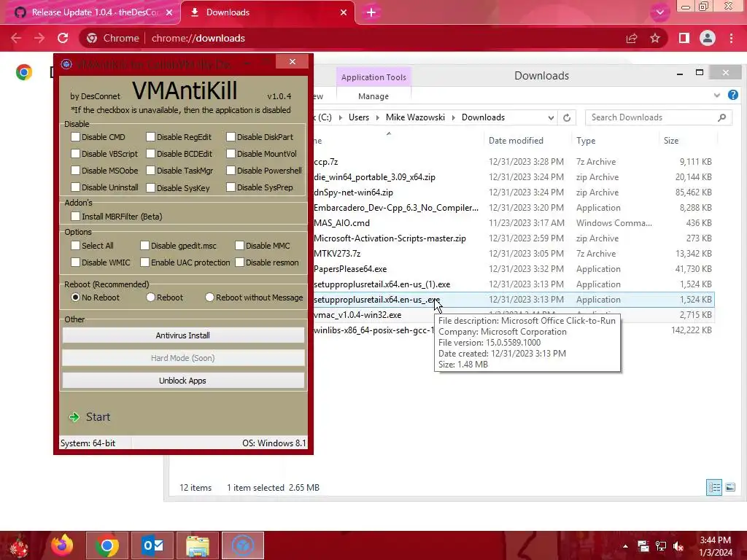Select PapersPlease64.exe file
The image size is (747, 560).
point(350,269)
